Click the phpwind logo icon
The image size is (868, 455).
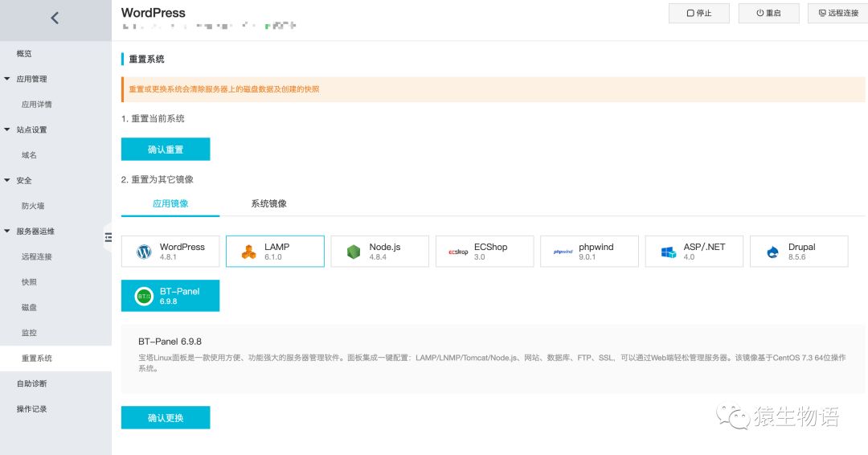coord(563,252)
